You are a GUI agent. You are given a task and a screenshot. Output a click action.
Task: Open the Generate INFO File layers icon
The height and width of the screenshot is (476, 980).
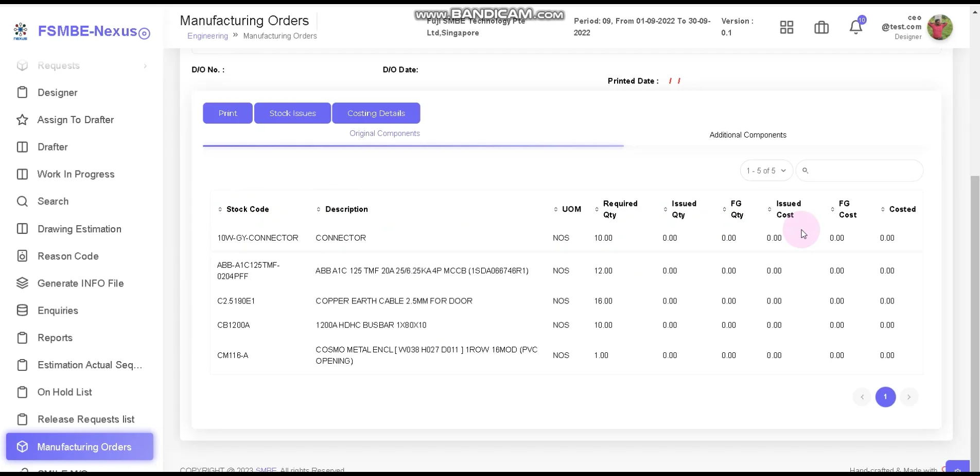point(22,283)
